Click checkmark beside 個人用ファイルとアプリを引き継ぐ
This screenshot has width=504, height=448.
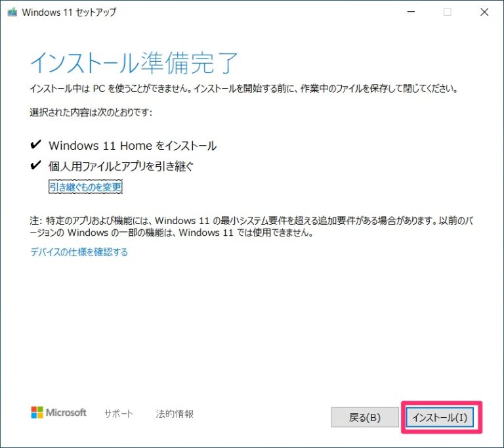tap(35, 166)
